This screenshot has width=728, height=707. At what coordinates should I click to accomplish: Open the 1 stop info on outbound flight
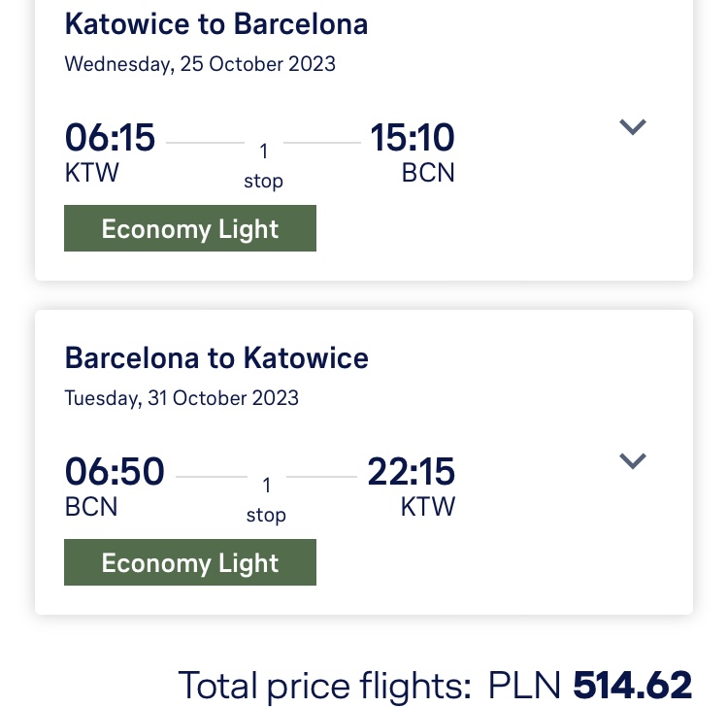click(x=263, y=166)
